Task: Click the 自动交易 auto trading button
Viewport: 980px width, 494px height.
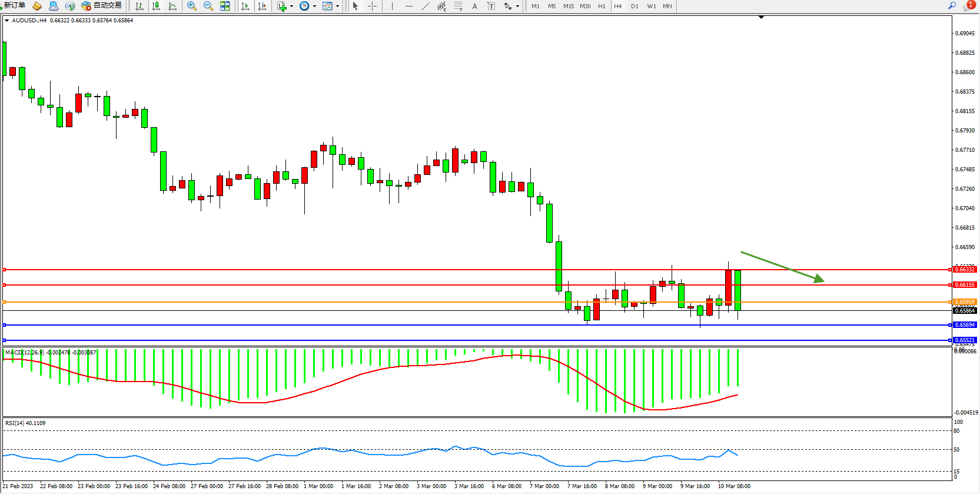Action: pyautogui.click(x=102, y=6)
